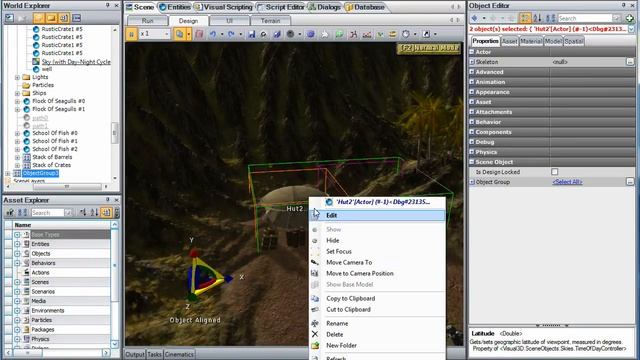Open the x1 speed dropdown
This screenshot has width=640, height=360.
pyautogui.click(x=167, y=34)
